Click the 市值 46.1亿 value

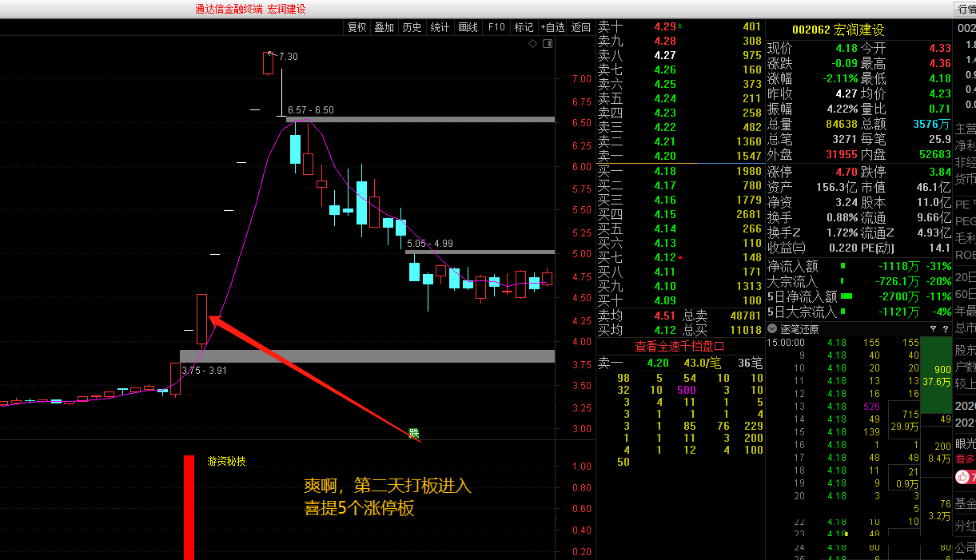[934, 187]
